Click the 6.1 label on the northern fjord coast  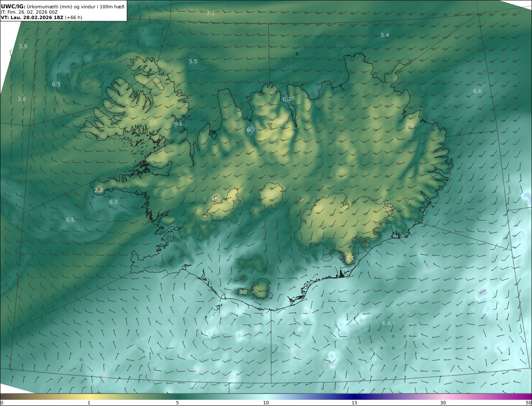(287, 99)
